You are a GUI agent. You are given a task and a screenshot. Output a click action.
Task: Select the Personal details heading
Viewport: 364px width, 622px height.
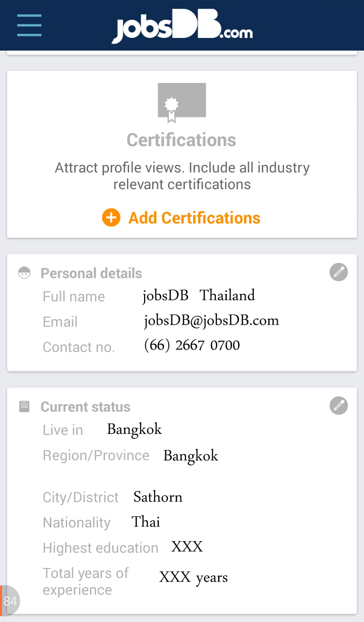(91, 274)
